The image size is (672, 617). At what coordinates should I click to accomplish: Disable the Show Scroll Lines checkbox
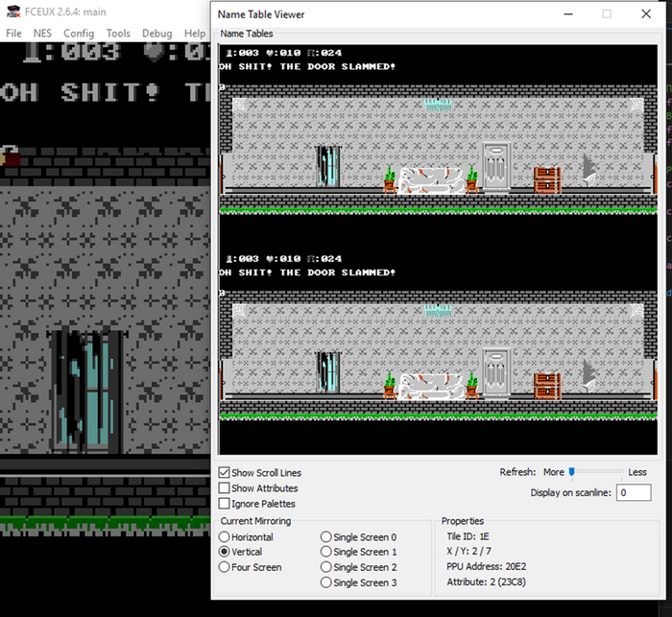click(224, 473)
